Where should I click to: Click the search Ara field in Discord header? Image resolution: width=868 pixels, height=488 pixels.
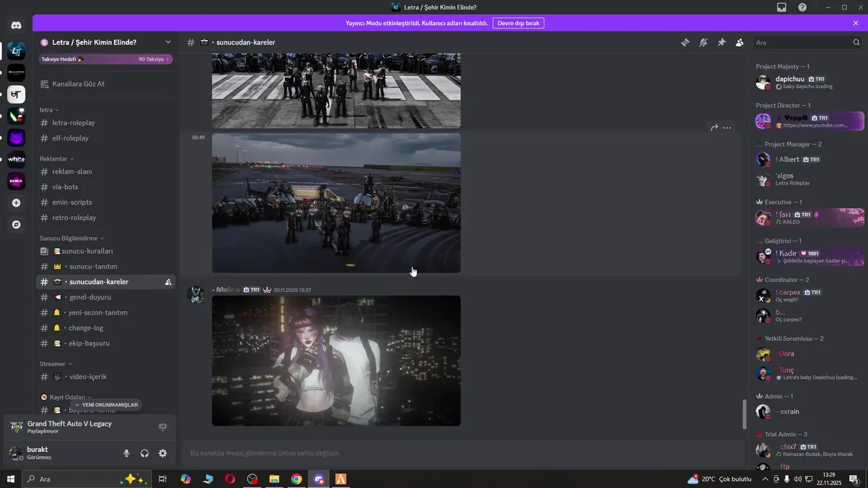tap(807, 42)
